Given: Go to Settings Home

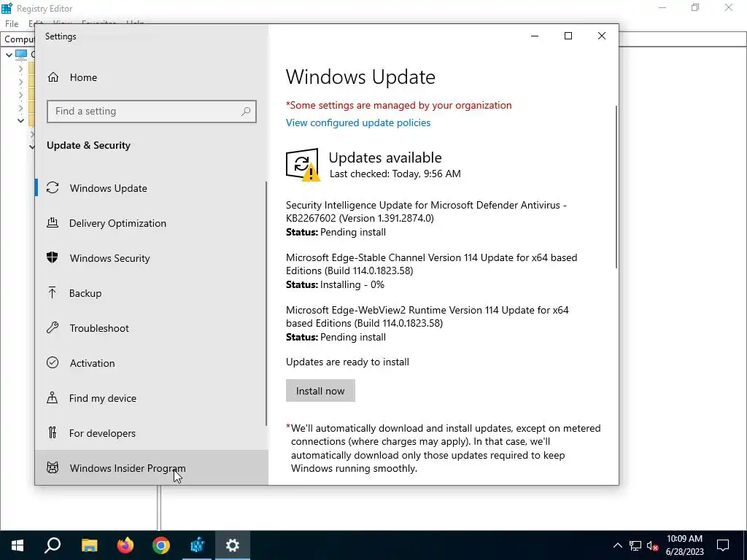Looking at the screenshot, I should (152, 77).
